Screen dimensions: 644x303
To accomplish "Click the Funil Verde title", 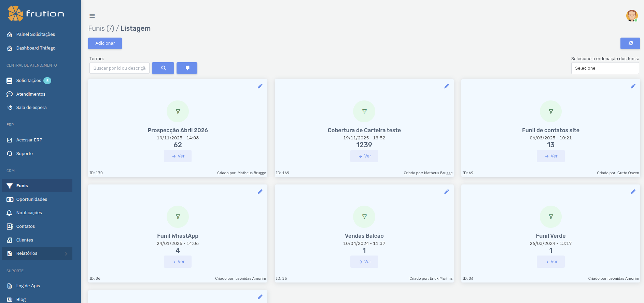I will click(551, 236).
